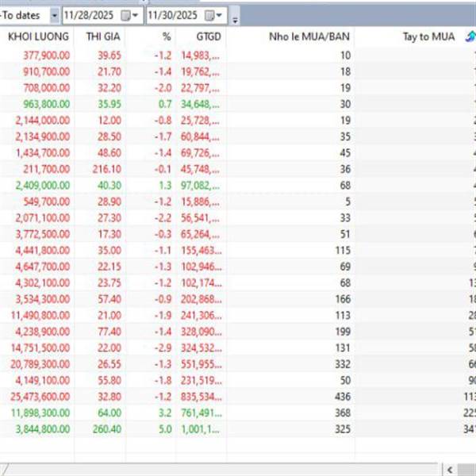The image size is (476, 476).
Task: Open calendar picker for 11/30/2025 date
Action: click(213, 15)
